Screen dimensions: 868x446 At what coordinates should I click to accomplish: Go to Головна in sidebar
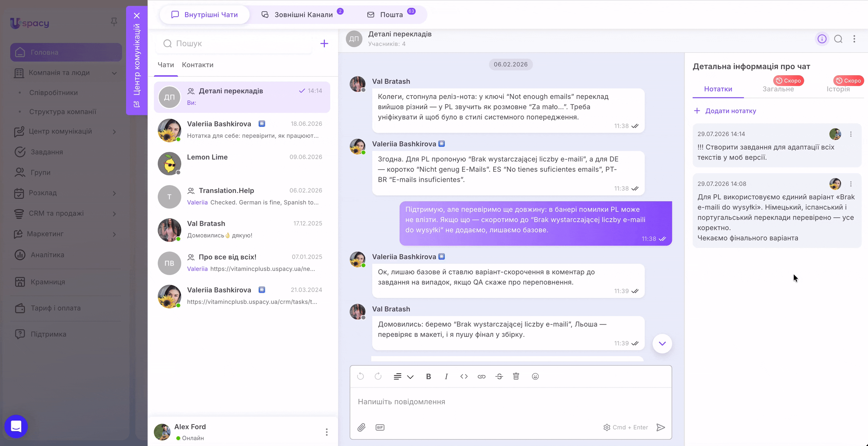tap(66, 52)
